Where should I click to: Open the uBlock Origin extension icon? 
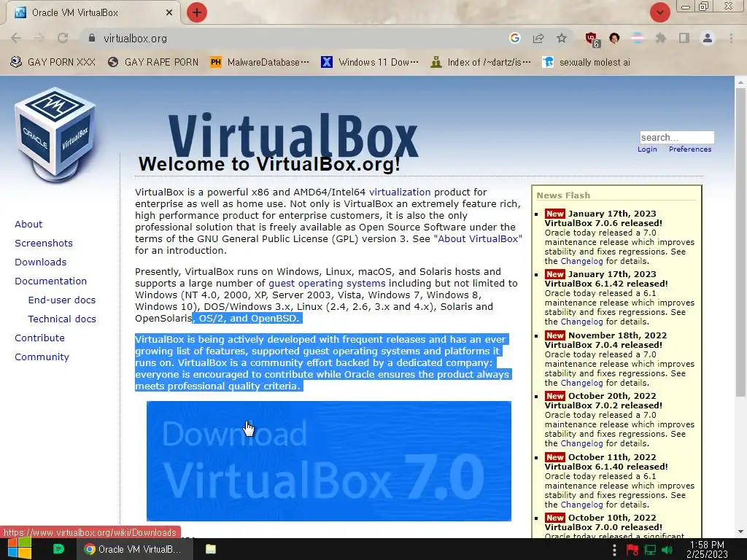(x=592, y=39)
